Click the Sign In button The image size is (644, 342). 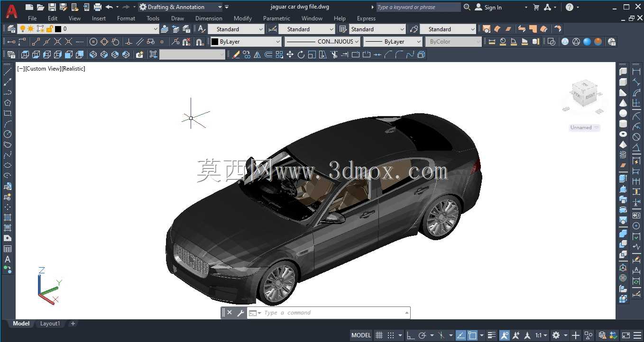click(x=488, y=7)
